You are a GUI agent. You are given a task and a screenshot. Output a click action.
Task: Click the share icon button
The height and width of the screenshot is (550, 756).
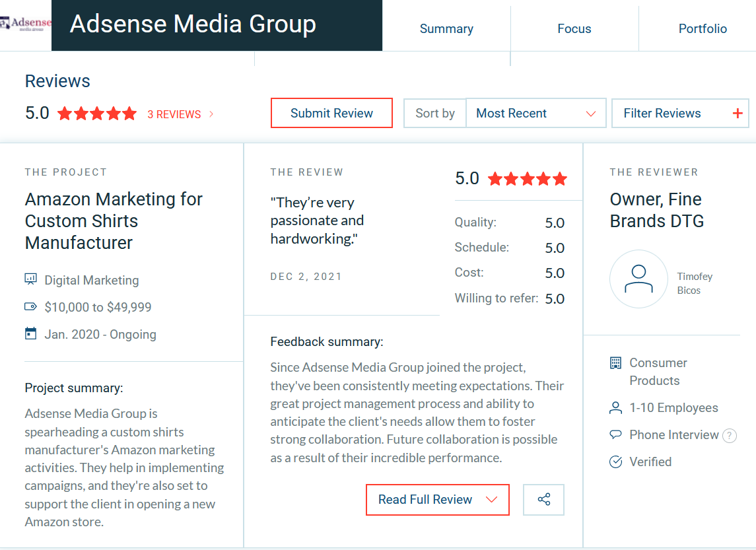click(x=543, y=499)
